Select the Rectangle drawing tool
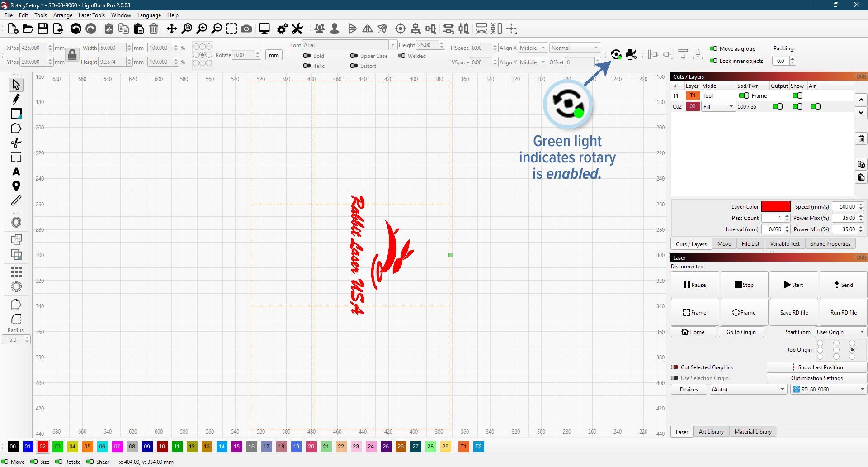The width and height of the screenshot is (868, 467). 16,114
